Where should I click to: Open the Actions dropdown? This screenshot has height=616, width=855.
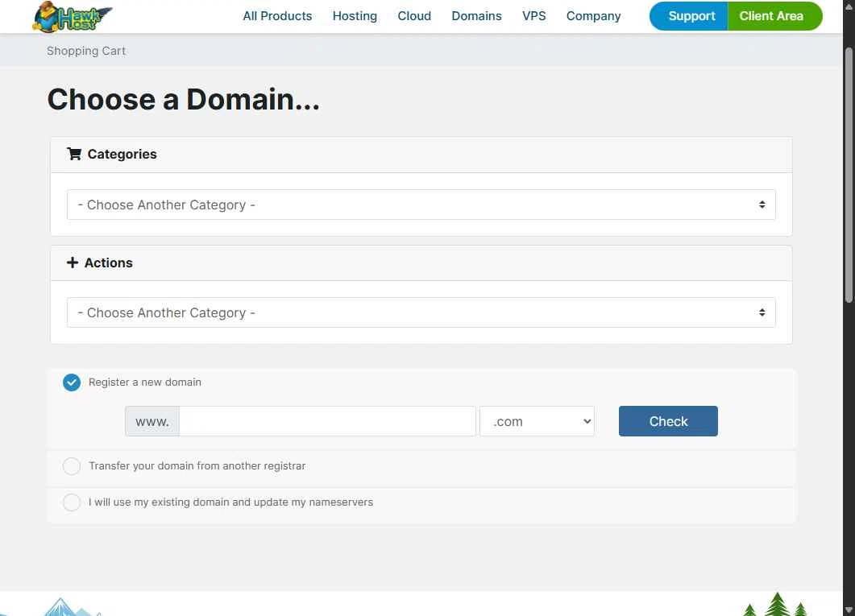coord(421,312)
